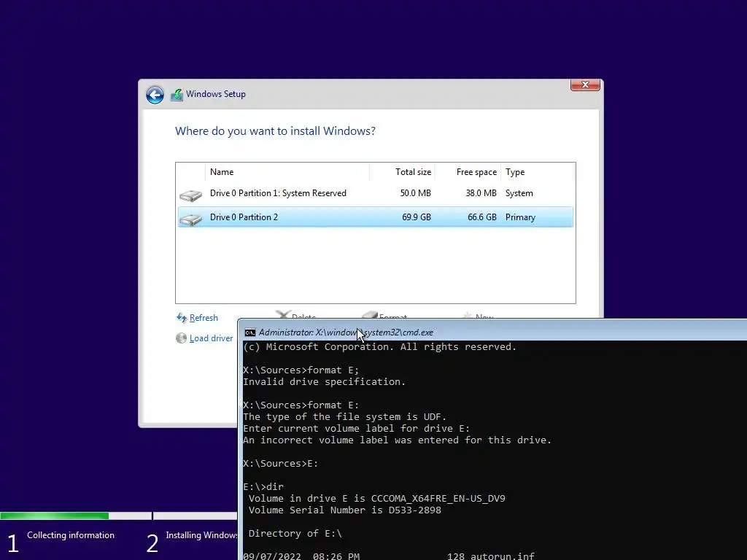Image resolution: width=747 pixels, height=560 pixels.
Task: Click the 50.0 MB total size cell
Action: 415,193
